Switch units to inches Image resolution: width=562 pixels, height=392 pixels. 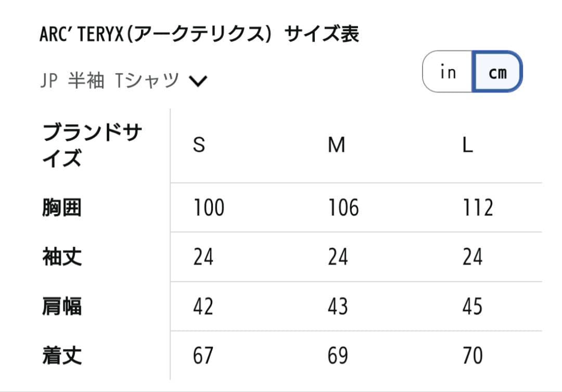click(x=448, y=72)
